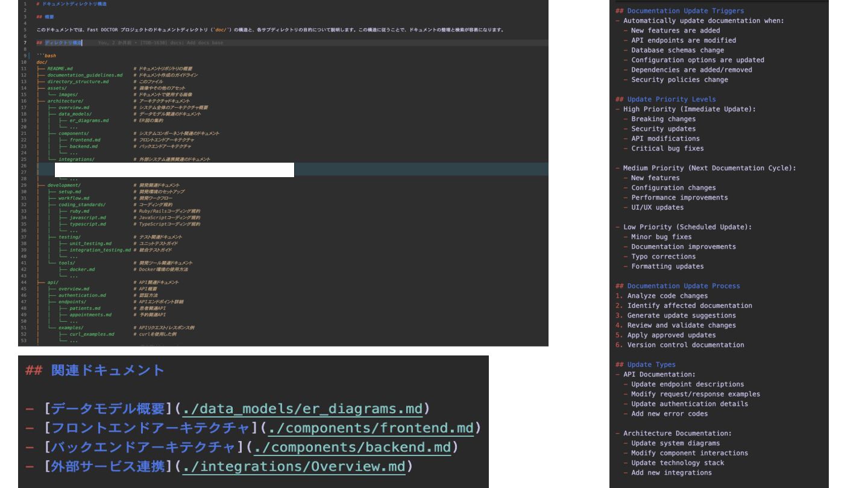Click 'Medium Priority (Next Documentation Cycle):' line

[709, 168]
